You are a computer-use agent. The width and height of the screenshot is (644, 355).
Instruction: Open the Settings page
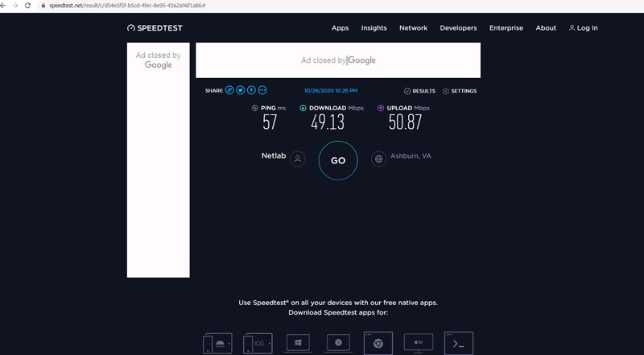[x=460, y=91]
